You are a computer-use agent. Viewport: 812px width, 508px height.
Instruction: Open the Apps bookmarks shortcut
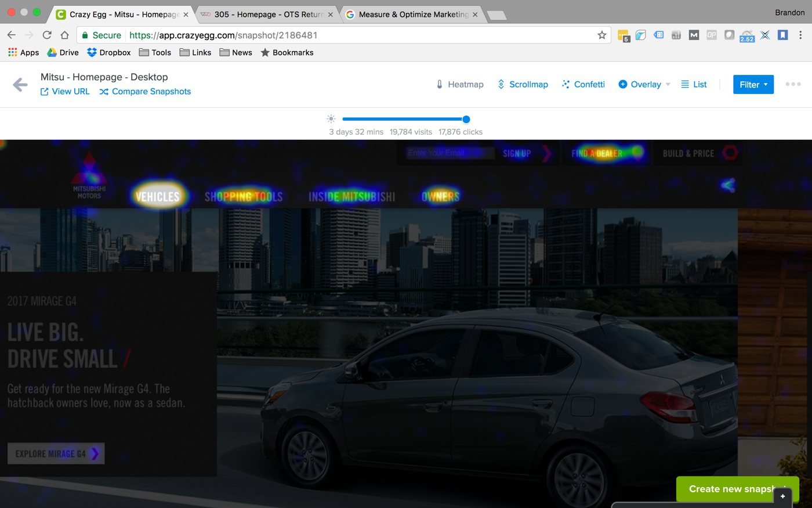point(23,52)
